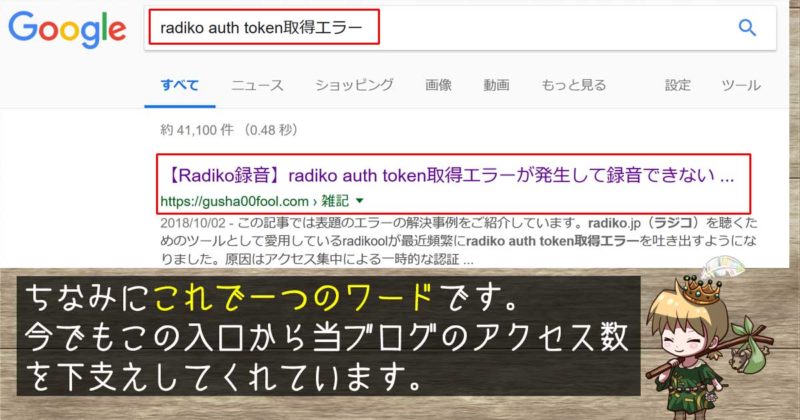Click the result snippet dated 2018/10/02
800x420 pixels.
click(x=459, y=241)
